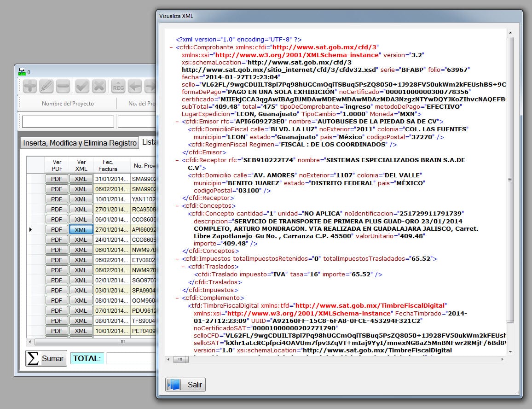Click XML viewer vertical scrollbar thumb
532x409 pixels.
pyautogui.click(x=510, y=180)
